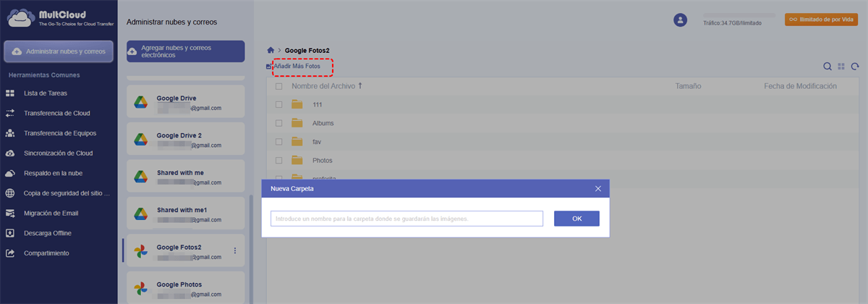
Task: Click OK in Nueva Carpeta dialog
Action: click(576, 219)
